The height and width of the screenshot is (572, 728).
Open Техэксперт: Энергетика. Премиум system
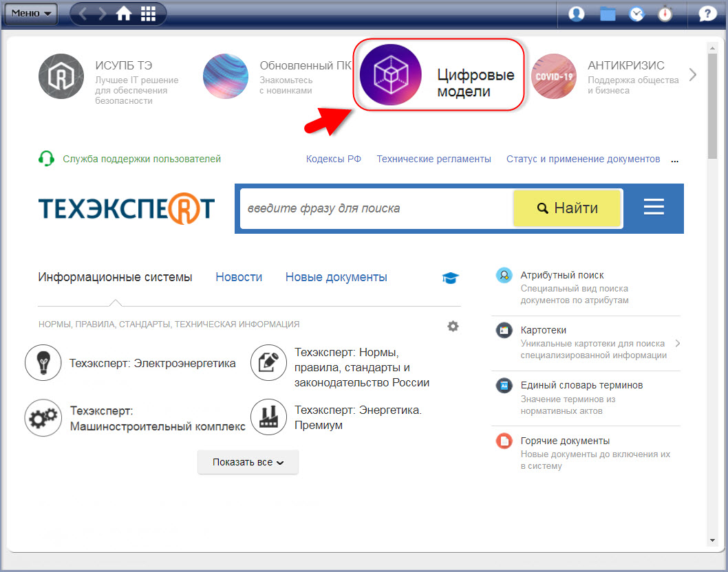[x=358, y=417]
